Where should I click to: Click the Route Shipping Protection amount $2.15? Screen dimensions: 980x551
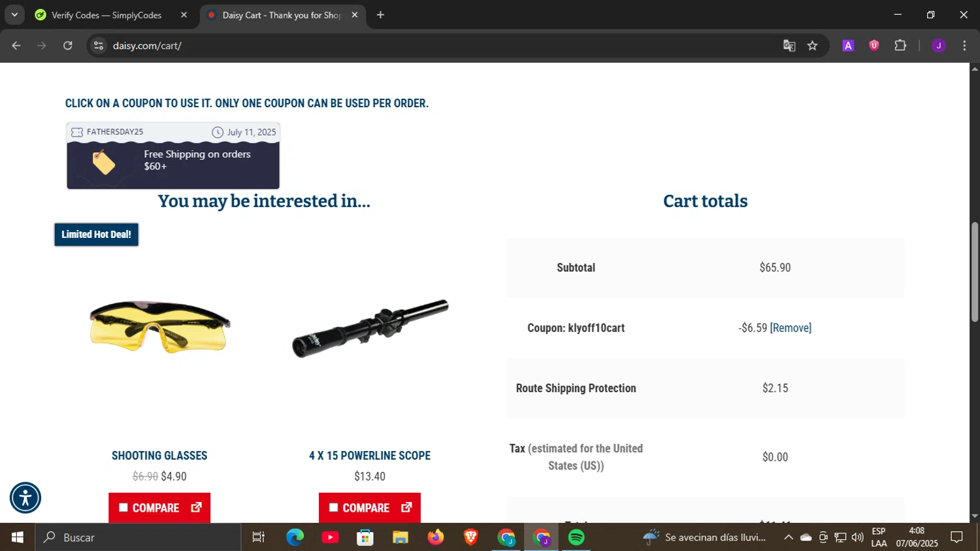click(x=775, y=388)
